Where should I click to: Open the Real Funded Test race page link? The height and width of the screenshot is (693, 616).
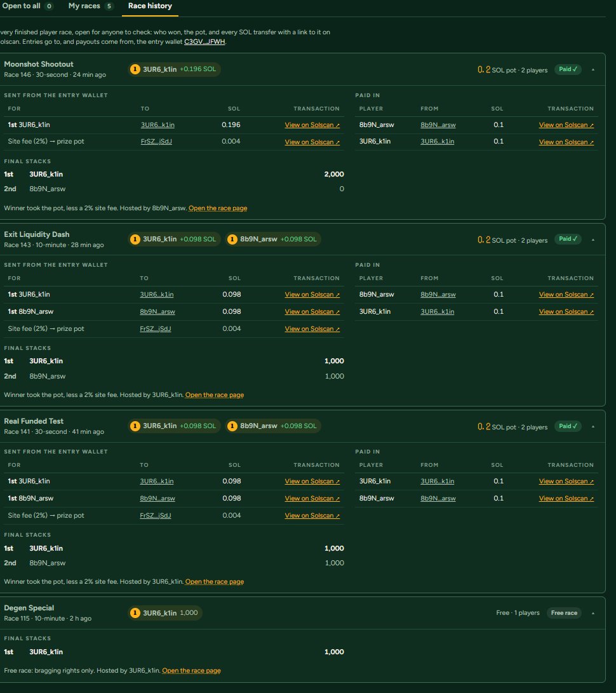(x=214, y=582)
